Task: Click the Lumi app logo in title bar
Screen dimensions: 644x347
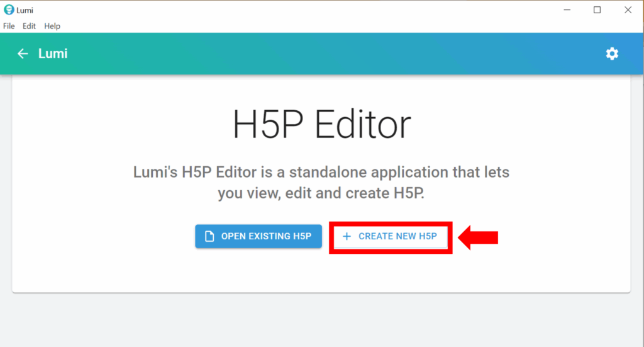Action: coord(8,9)
